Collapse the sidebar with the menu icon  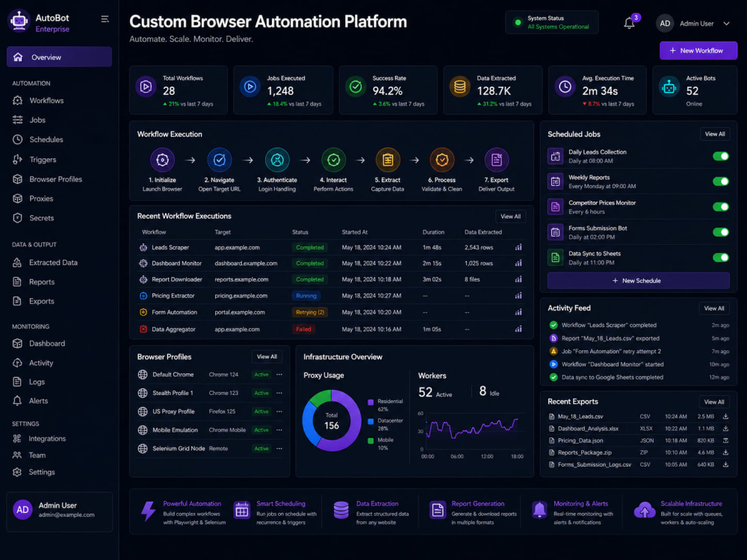pos(105,19)
